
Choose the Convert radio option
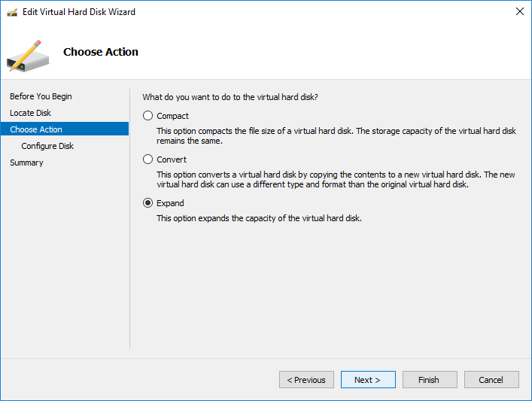click(148, 159)
